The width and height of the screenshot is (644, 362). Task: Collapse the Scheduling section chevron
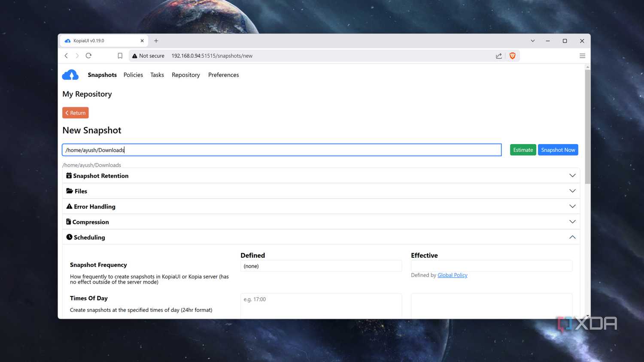pyautogui.click(x=572, y=237)
